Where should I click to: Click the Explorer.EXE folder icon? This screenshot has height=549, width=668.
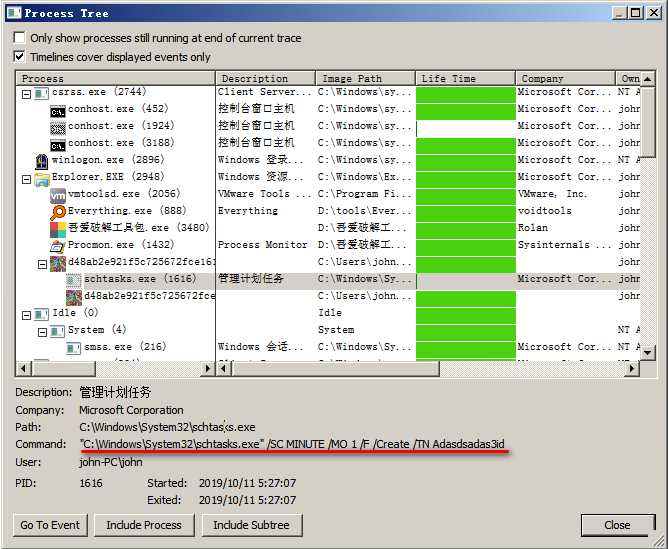[42, 178]
